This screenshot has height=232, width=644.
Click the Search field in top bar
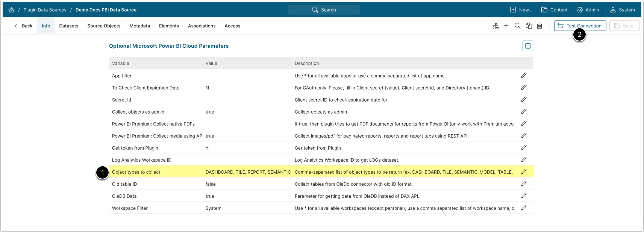coord(324,10)
